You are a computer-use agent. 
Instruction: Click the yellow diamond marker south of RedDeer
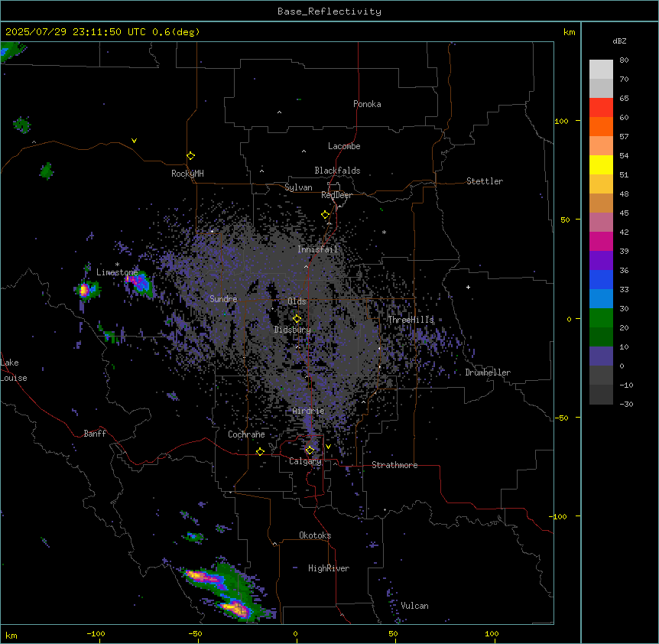click(325, 215)
